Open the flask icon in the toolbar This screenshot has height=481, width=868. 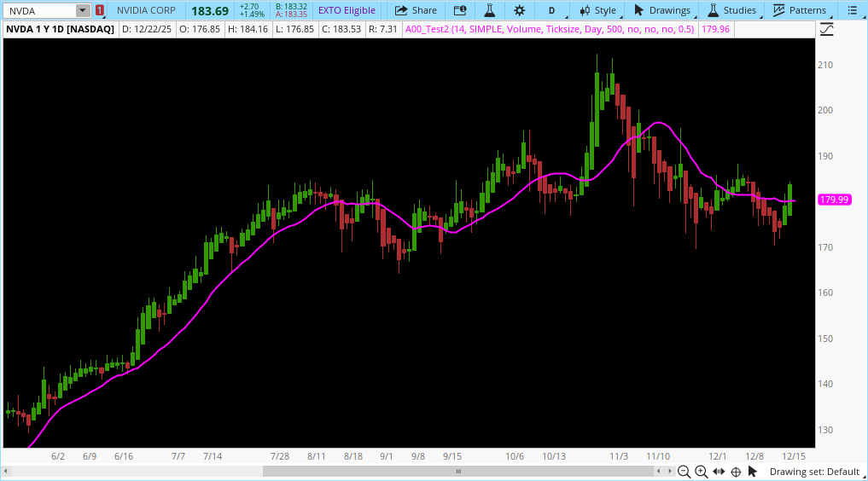pos(489,10)
